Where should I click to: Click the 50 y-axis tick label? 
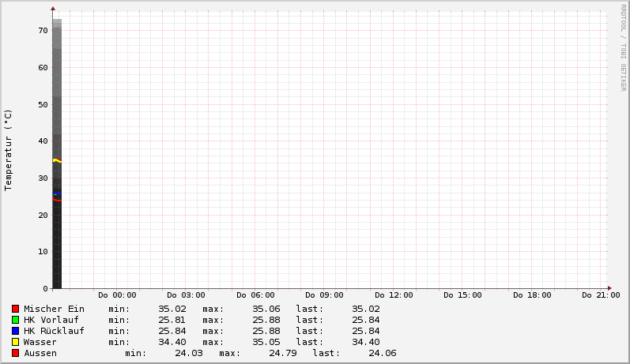43,104
